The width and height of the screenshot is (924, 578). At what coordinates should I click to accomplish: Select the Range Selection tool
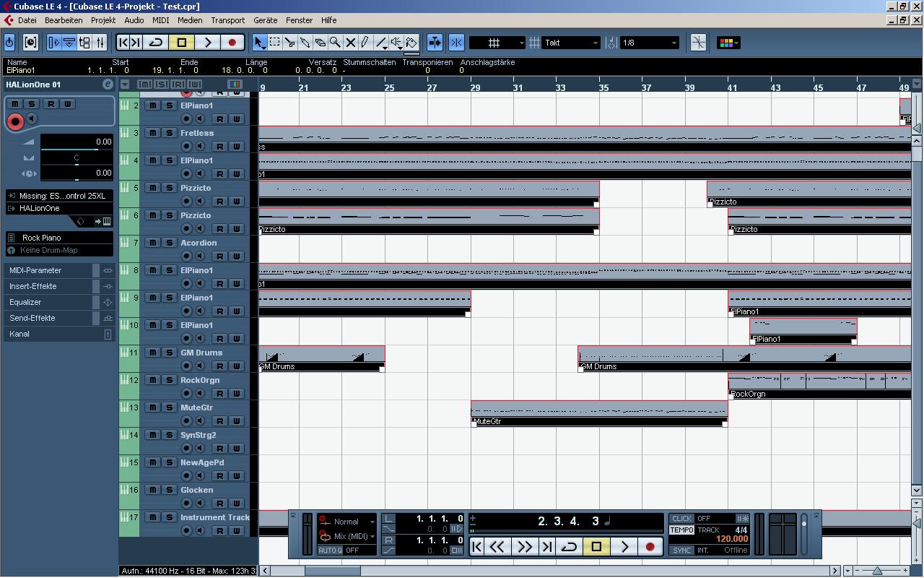click(x=275, y=43)
